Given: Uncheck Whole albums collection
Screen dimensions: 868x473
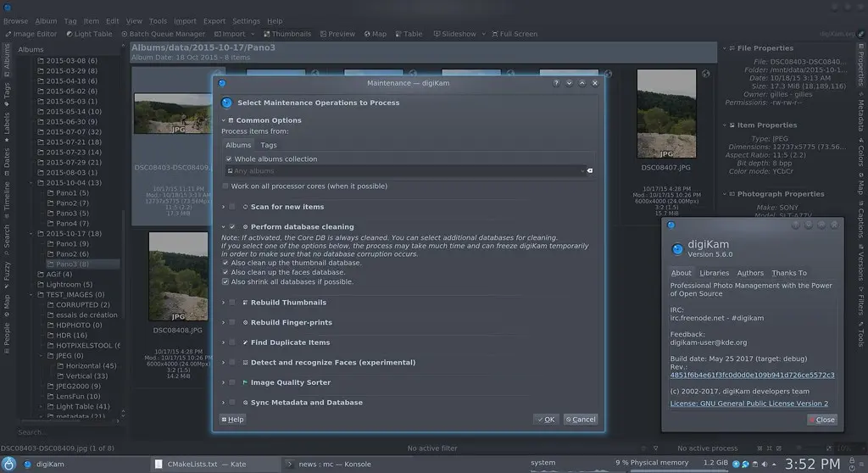Looking at the screenshot, I should point(229,159).
